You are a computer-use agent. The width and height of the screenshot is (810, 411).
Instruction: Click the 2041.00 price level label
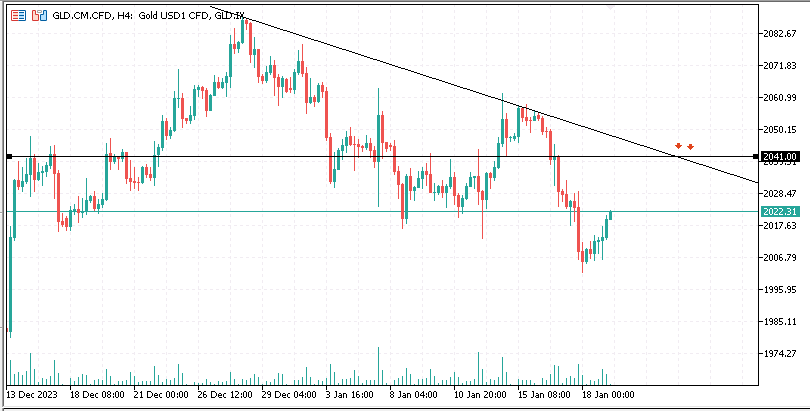click(779, 157)
